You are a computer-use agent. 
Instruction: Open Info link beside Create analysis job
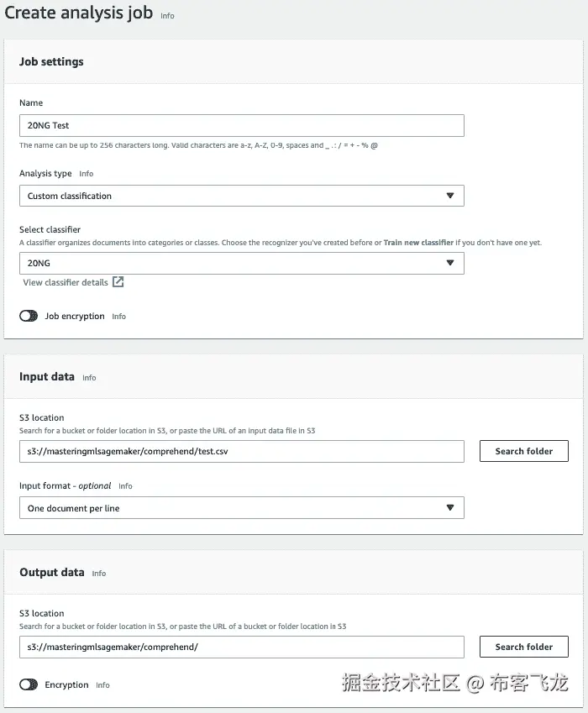pyautogui.click(x=168, y=16)
